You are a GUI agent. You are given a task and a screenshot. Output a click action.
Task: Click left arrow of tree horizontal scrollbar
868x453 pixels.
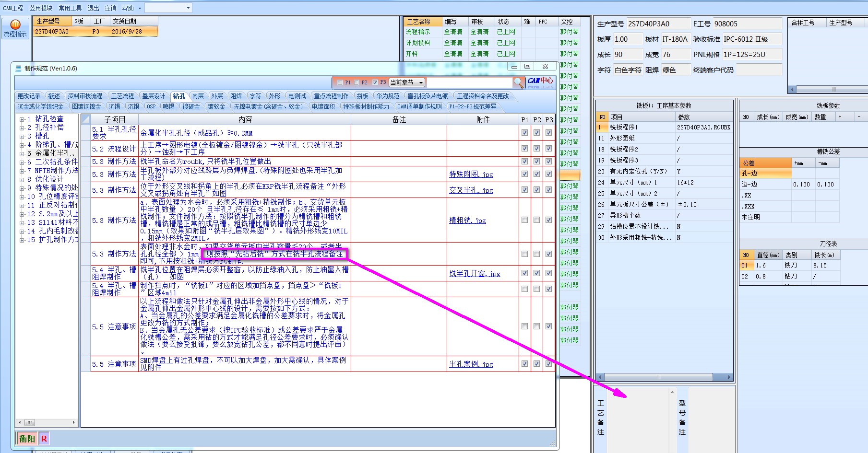(20, 422)
